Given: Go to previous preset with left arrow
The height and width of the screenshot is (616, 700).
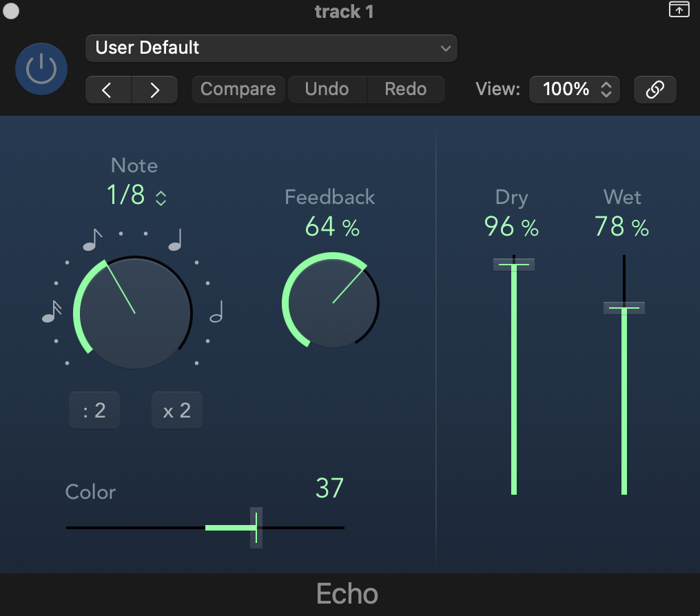Looking at the screenshot, I should click(x=108, y=90).
